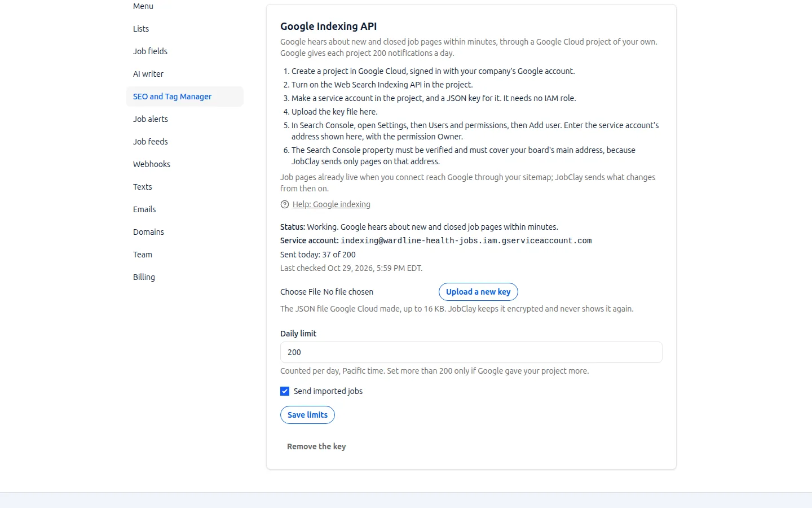The image size is (812, 508).
Task: Follow the Help: Google indexing link
Action: coord(332,204)
